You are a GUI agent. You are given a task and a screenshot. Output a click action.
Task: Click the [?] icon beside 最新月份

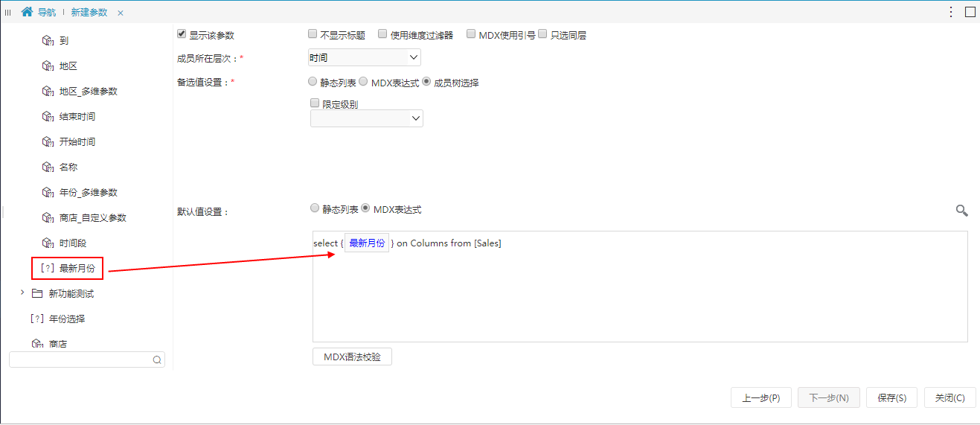coord(48,269)
